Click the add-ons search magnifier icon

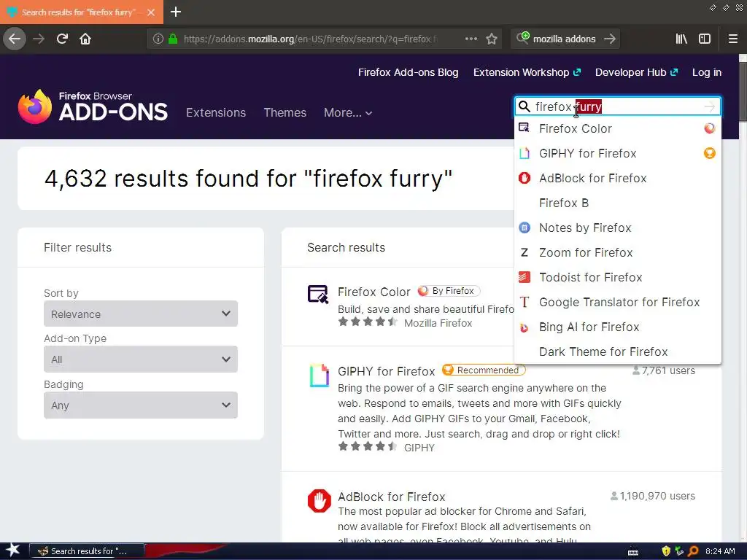pyautogui.click(x=524, y=106)
